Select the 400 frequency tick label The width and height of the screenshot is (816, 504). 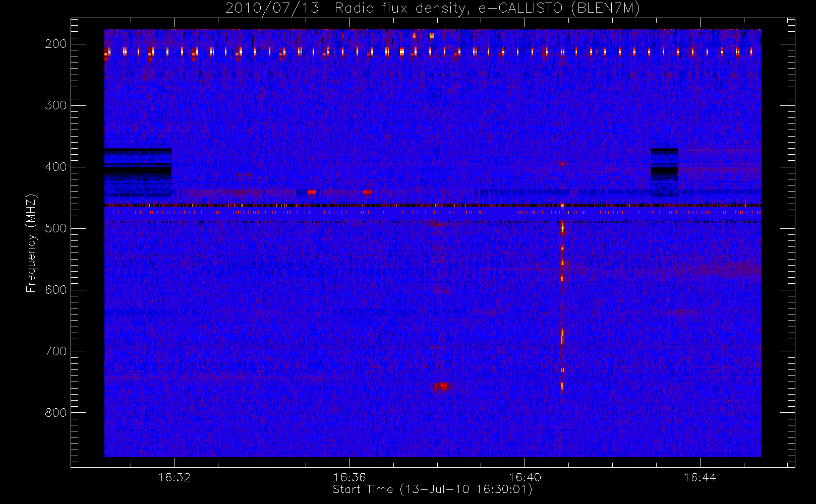tap(56, 167)
